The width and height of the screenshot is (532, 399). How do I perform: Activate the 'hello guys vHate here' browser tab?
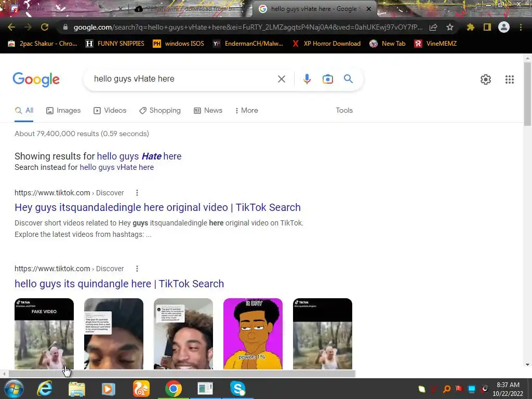pos(313,9)
